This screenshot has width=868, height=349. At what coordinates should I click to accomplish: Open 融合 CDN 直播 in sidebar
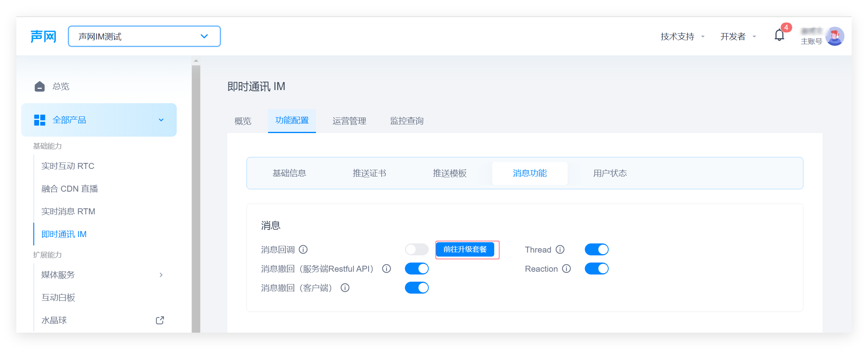click(x=70, y=189)
